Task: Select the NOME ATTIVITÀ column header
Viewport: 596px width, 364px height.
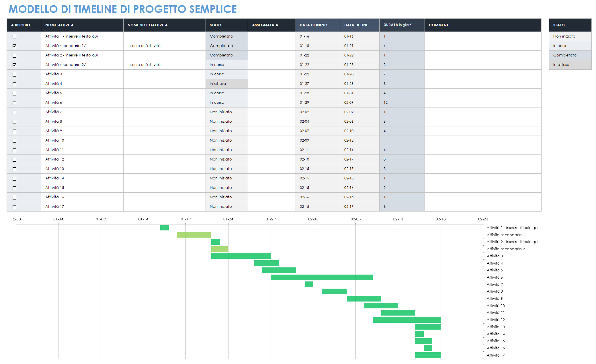Action: tap(82, 25)
